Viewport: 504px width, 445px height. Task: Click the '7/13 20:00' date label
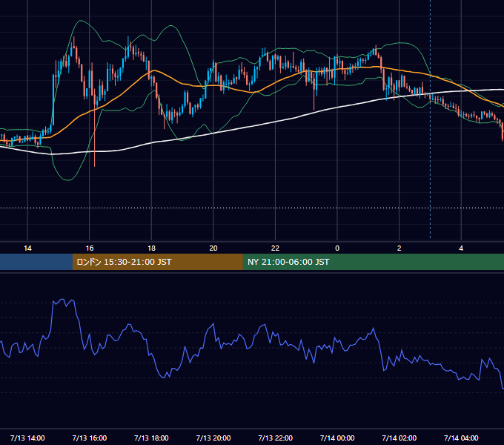(x=213, y=438)
